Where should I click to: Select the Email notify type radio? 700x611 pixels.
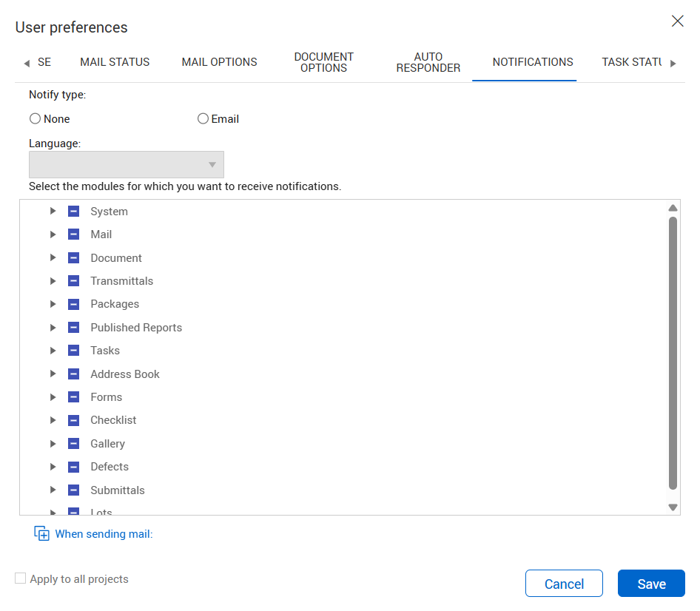point(203,119)
